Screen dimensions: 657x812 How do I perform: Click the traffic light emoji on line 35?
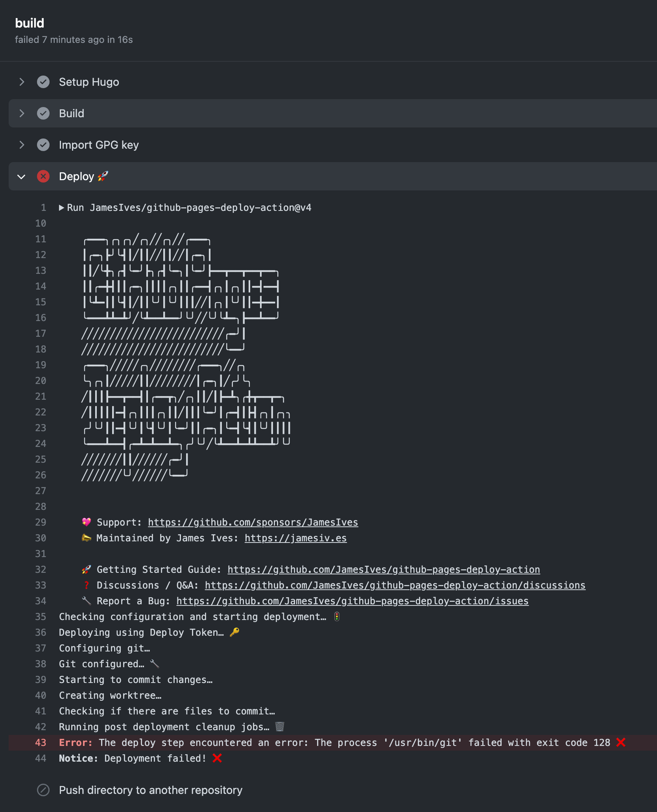point(337,616)
